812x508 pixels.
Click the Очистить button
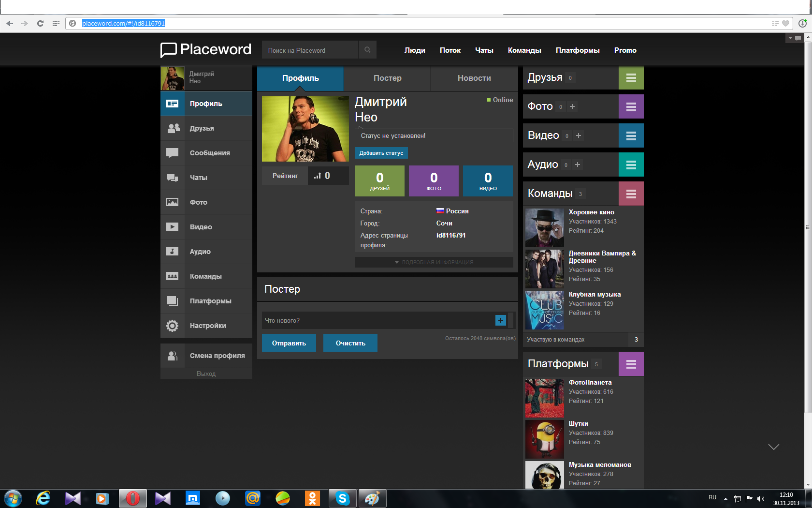click(350, 343)
